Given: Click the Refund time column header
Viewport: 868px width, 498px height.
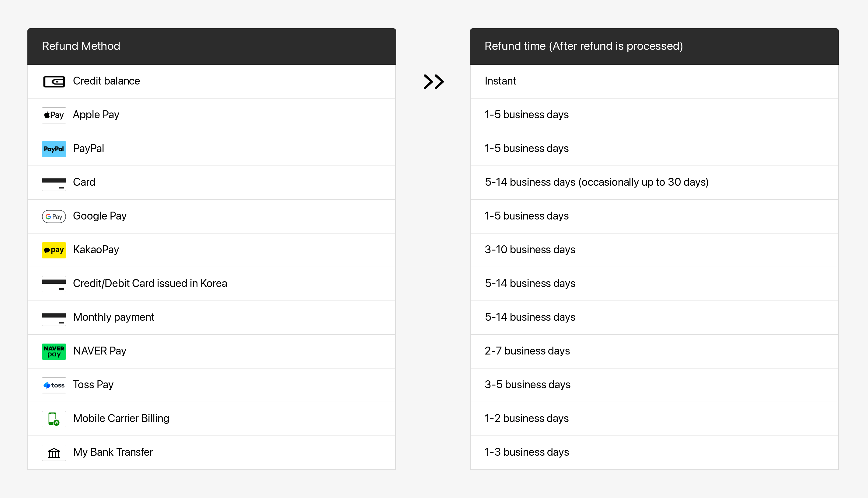Looking at the screenshot, I should click(583, 46).
